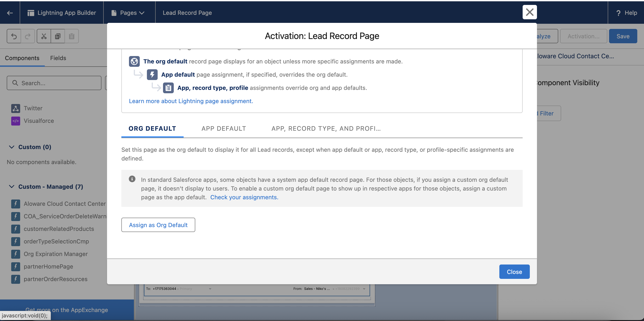Click the Visualforce component icon

(x=15, y=121)
